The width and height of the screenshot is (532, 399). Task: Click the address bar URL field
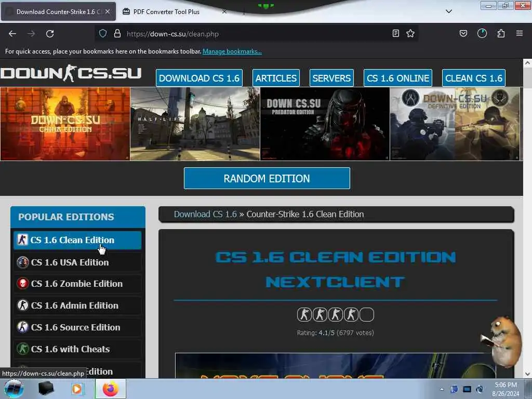256,34
